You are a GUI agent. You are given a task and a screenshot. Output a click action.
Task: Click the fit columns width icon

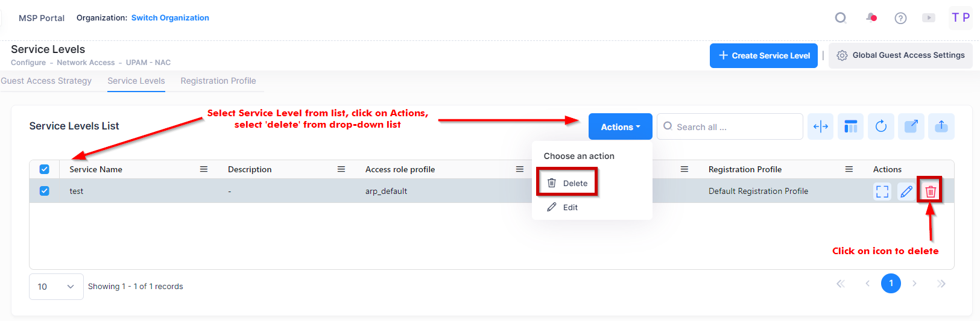click(x=820, y=126)
